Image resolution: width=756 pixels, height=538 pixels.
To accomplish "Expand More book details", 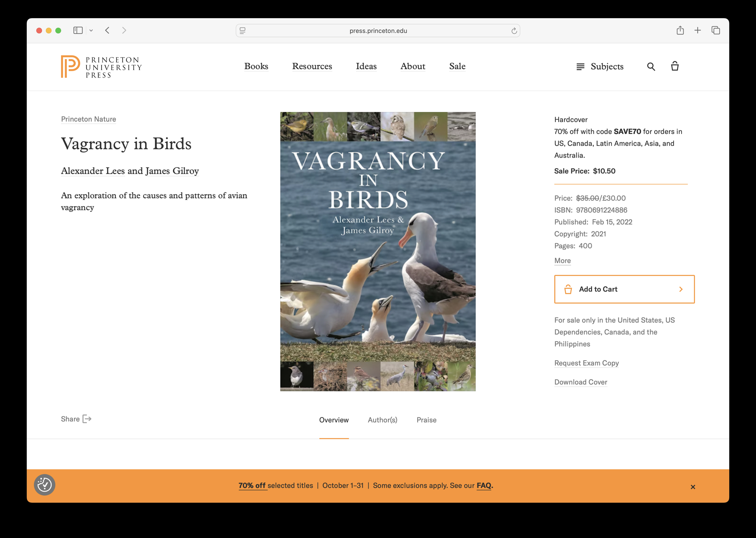I will [x=562, y=260].
